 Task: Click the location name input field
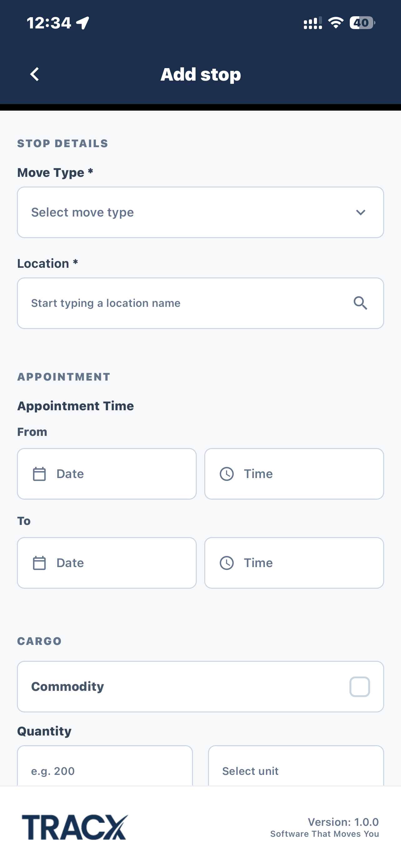200,303
